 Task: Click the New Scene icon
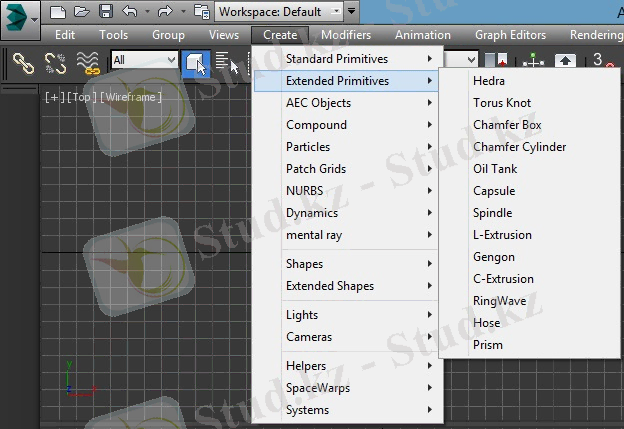[58, 12]
